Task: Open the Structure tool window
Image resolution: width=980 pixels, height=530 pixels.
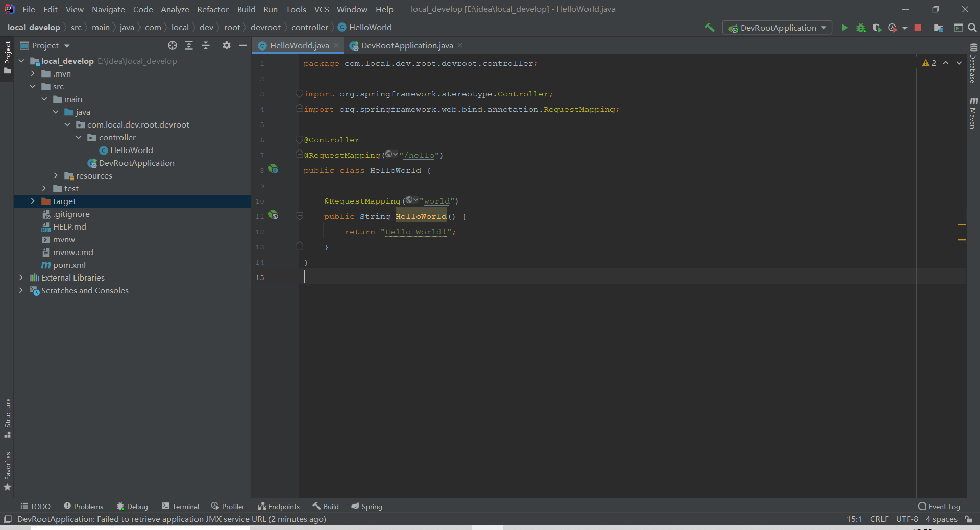Action: (x=8, y=418)
